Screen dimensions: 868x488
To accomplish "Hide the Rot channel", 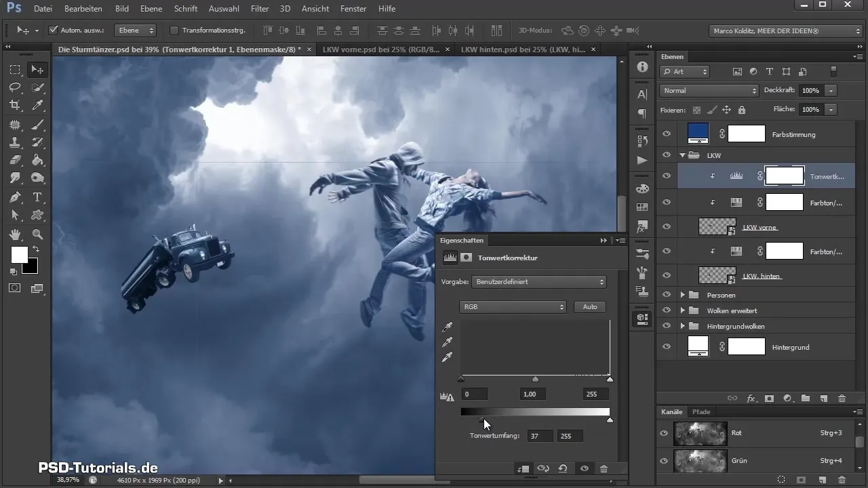I will [664, 433].
